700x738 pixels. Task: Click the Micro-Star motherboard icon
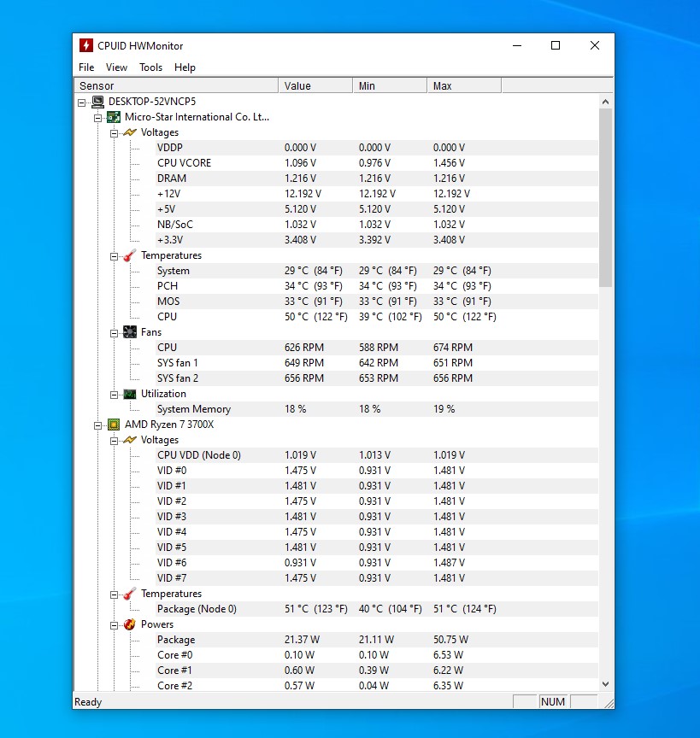point(114,117)
